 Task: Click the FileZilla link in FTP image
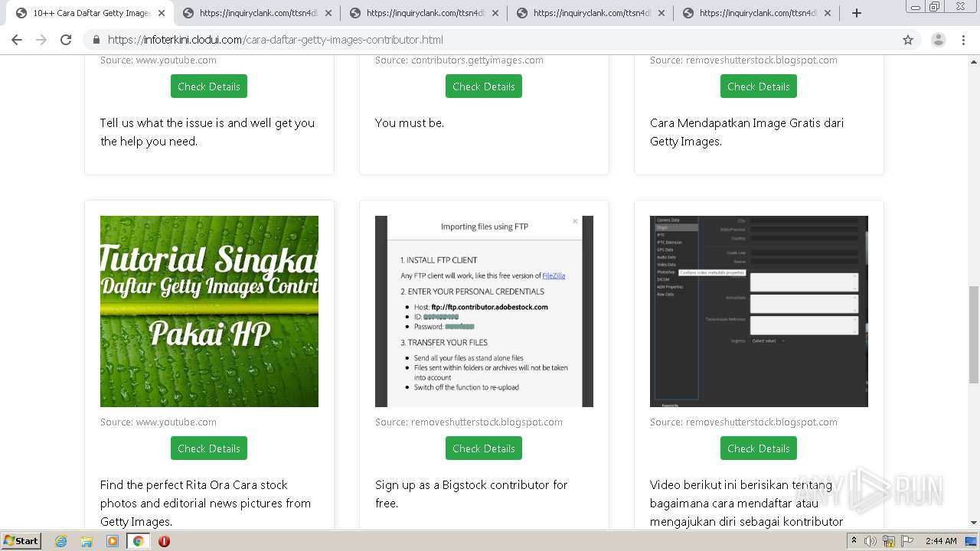(554, 275)
